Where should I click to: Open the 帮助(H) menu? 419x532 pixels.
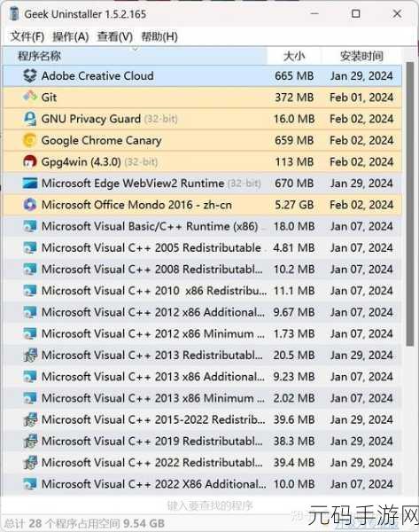pyautogui.click(x=159, y=36)
